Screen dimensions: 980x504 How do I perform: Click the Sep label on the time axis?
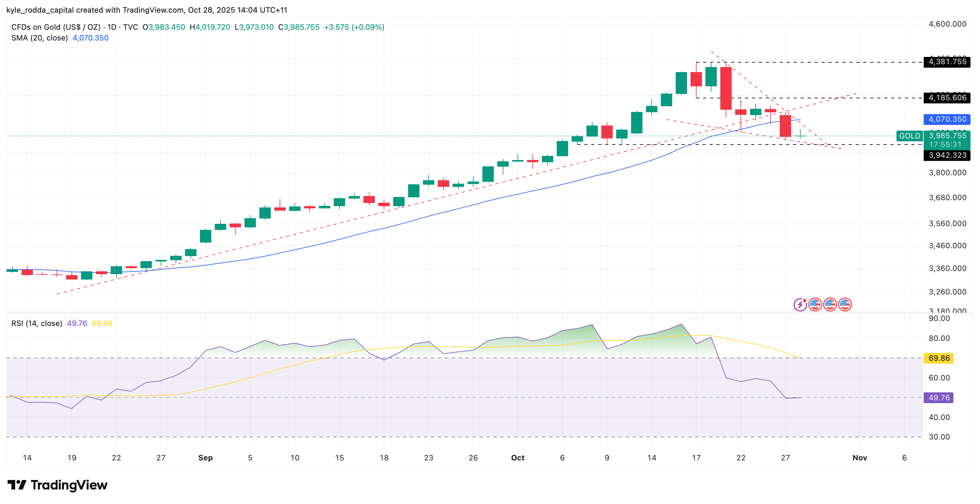205,458
